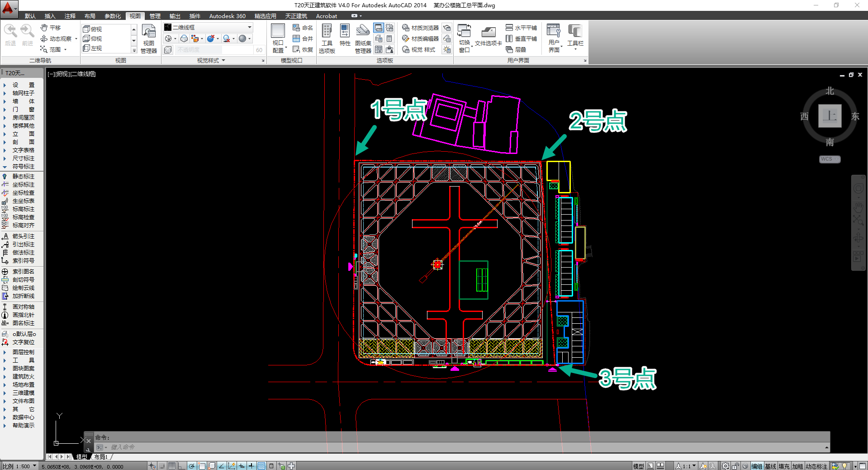The width and height of the screenshot is (868, 470).
Task: Click the 命名 named viewports icon
Action: click(x=303, y=28)
